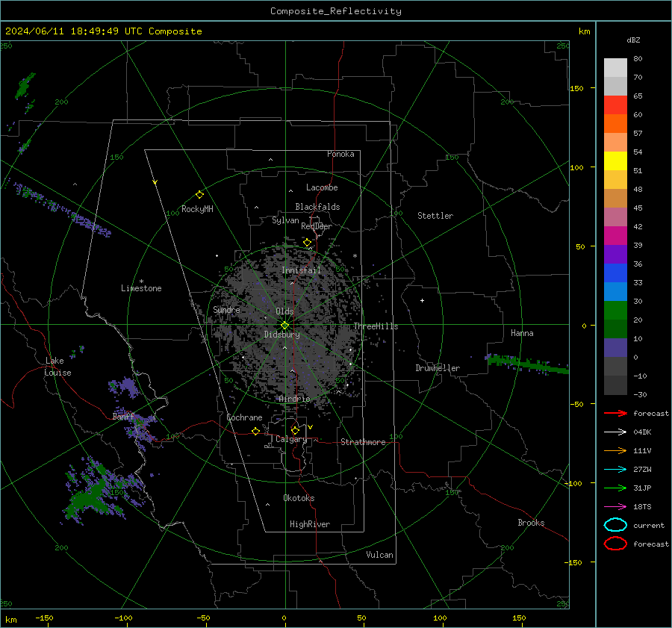Click the Cochrane label

(x=244, y=417)
